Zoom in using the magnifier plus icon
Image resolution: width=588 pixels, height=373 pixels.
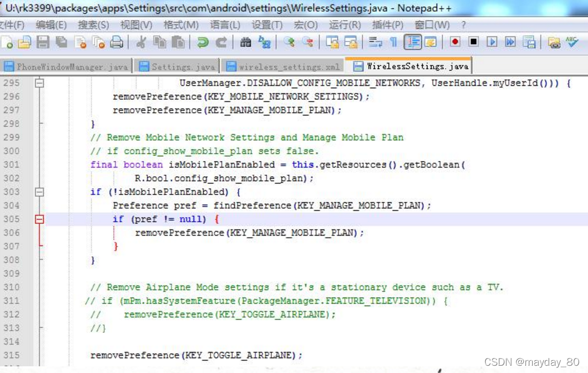point(289,42)
